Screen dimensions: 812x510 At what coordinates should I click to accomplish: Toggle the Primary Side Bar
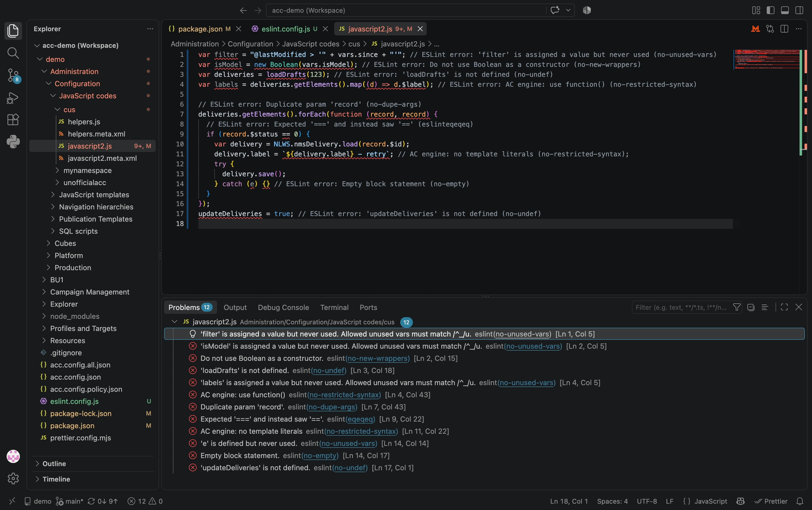tap(770, 10)
